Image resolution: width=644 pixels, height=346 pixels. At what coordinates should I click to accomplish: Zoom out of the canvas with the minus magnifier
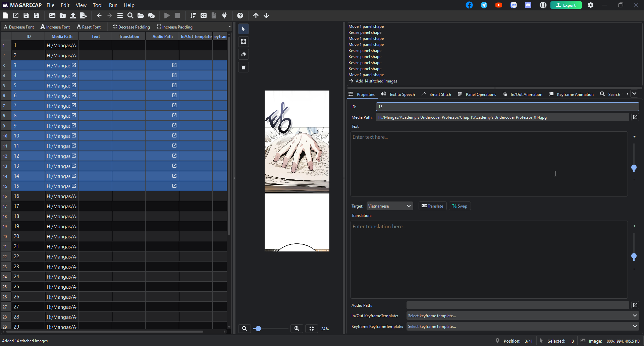click(245, 329)
